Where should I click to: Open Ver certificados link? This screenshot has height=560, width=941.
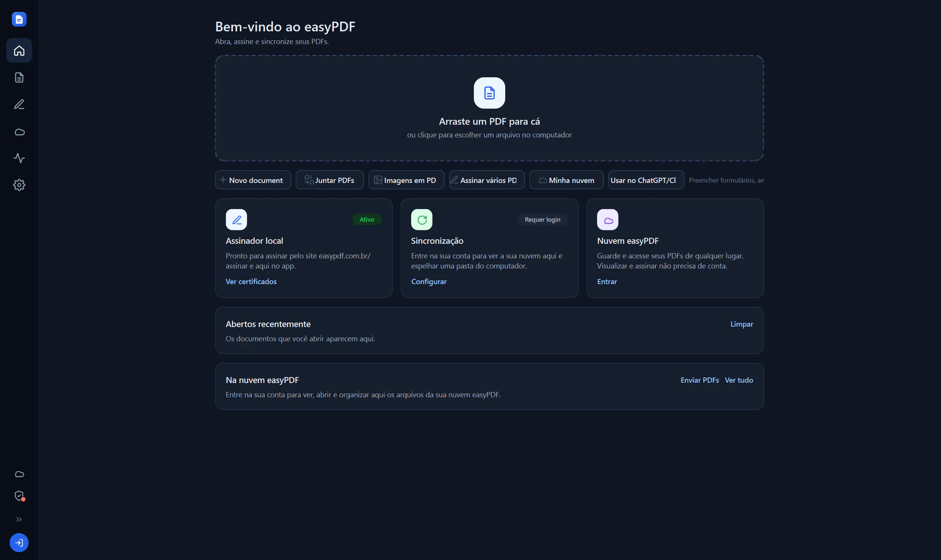[x=251, y=281]
